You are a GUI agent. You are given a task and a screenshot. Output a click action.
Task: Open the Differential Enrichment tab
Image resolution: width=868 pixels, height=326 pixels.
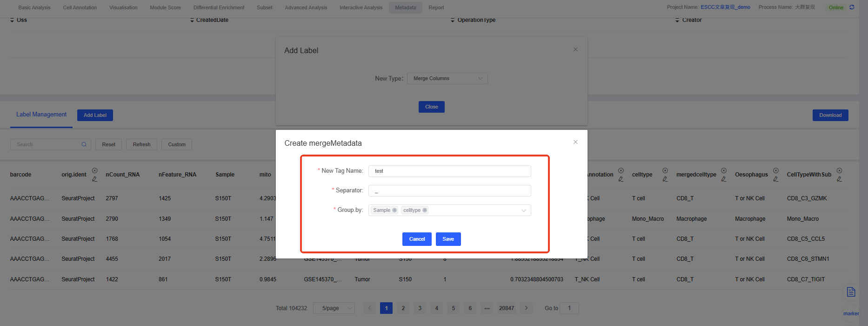pyautogui.click(x=219, y=7)
